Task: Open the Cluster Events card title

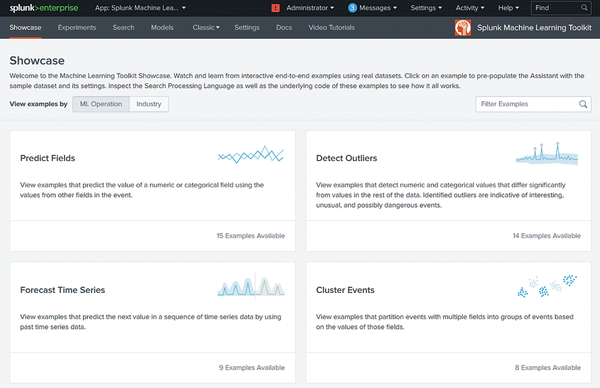Action: tap(345, 290)
